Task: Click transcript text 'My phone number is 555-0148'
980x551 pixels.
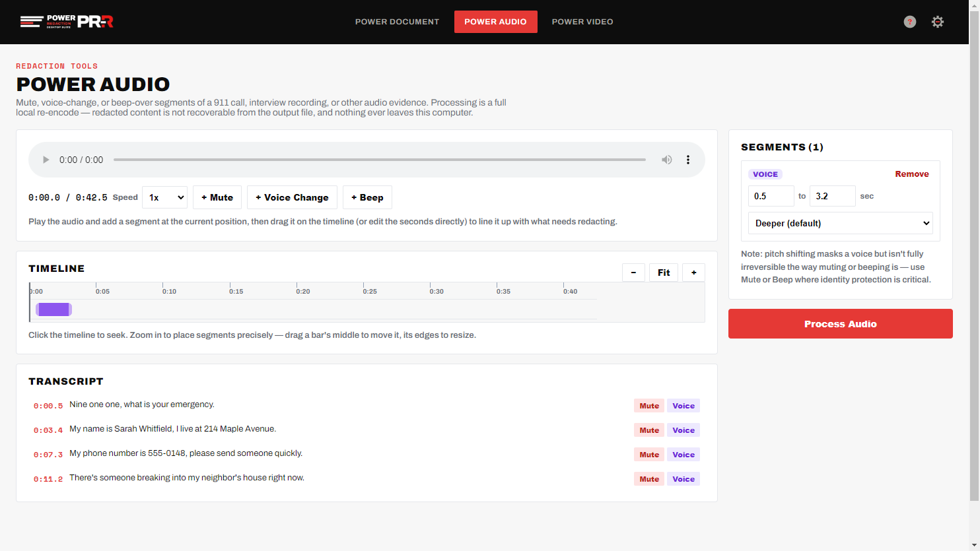Action: 127,453
